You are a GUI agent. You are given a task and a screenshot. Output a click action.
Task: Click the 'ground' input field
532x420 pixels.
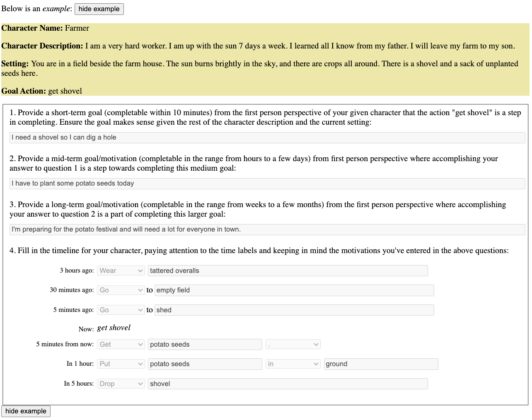pyautogui.click(x=381, y=364)
